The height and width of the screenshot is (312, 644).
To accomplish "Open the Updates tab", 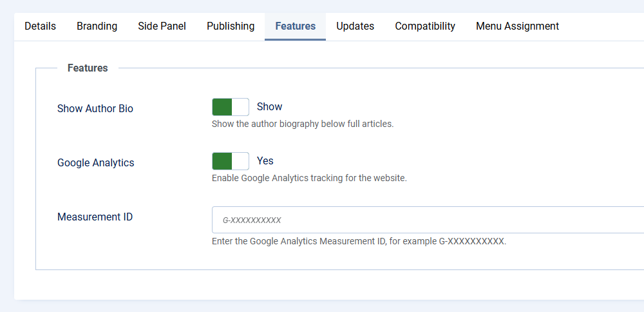I will point(355,26).
